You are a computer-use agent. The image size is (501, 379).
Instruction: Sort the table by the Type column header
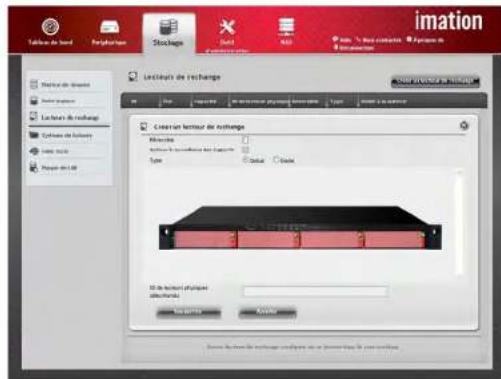[x=336, y=101]
